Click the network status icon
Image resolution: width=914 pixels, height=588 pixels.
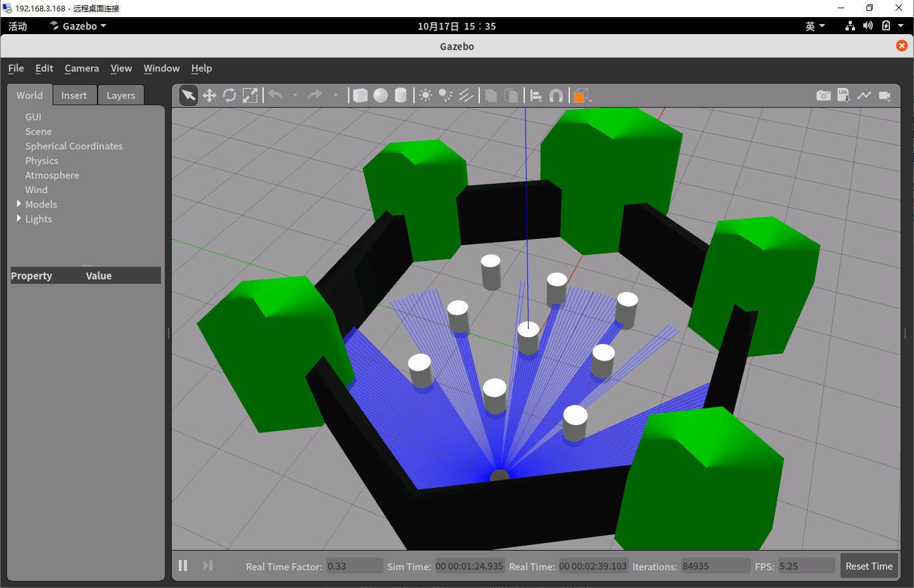(850, 26)
